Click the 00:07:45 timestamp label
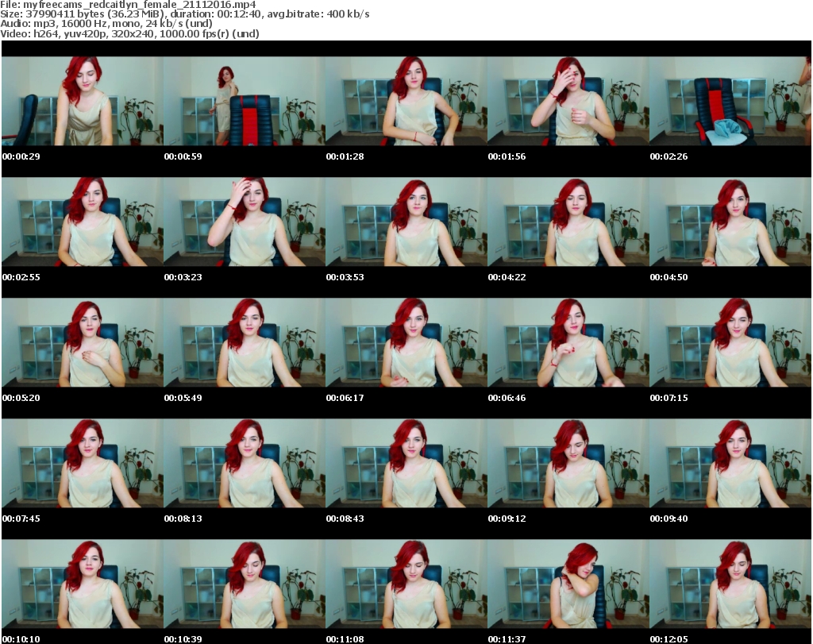The image size is (813, 644). tap(21, 519)
